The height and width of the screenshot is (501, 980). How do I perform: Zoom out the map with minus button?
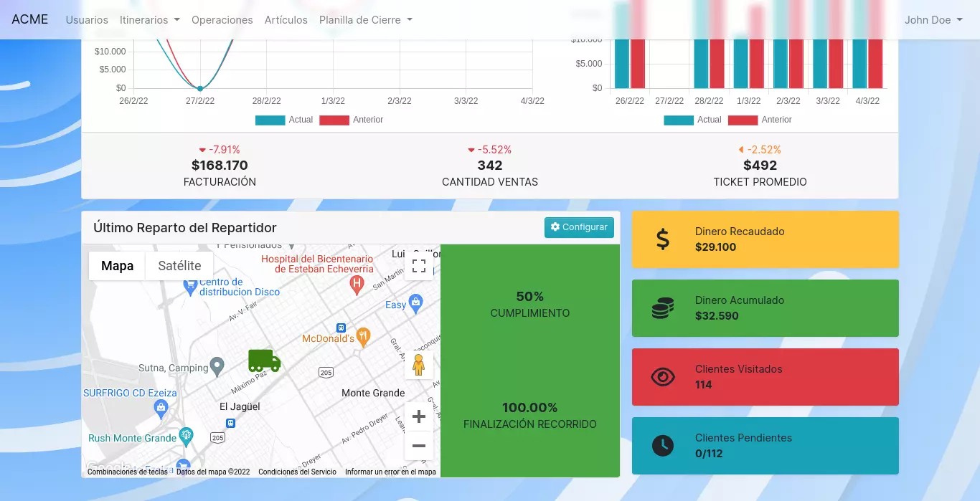click(x=419, y=446)
